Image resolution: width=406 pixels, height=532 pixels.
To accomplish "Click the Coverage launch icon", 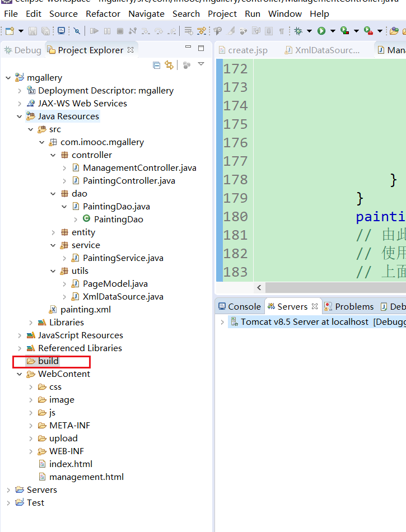I will point(344,31).
